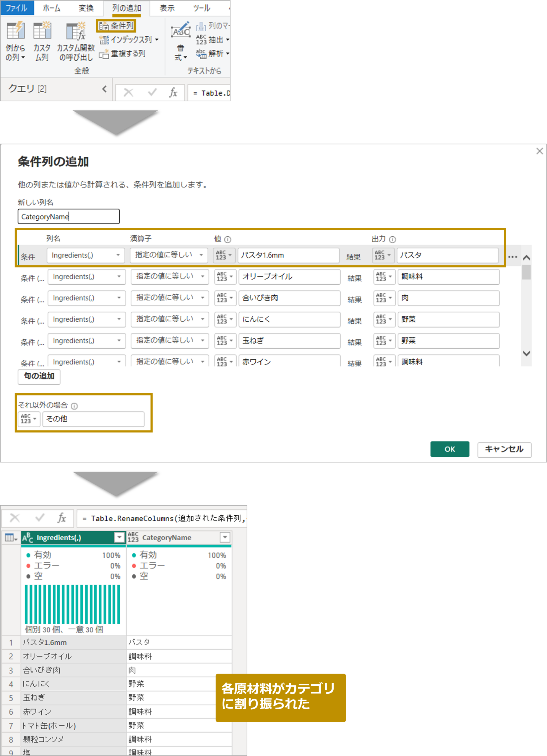Image resolution: width=547 pixels, height=756 pixels.
Task: Open the ファイル tab
Action: coord(16,8)
